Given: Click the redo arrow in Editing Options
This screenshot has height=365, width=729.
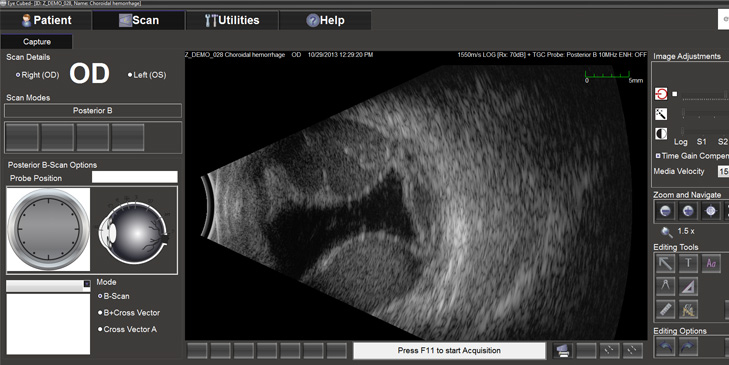Looking at the screenshot, I should [x=688, y=347].
